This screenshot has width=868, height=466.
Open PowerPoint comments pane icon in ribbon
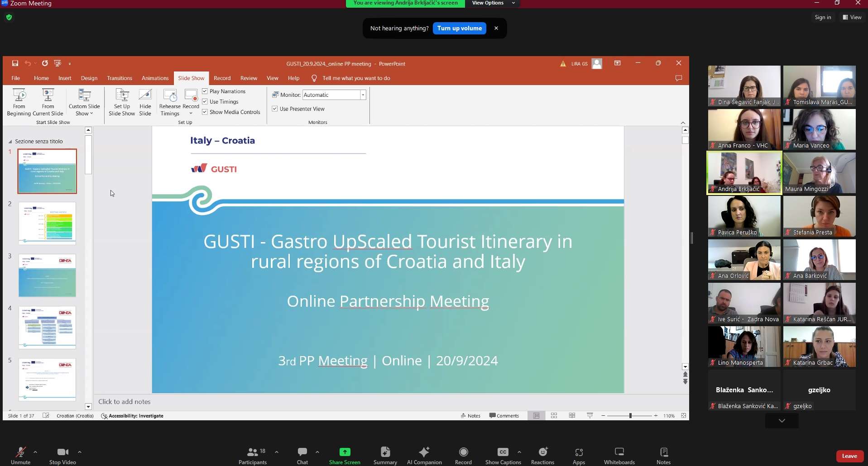pos(678,78)
